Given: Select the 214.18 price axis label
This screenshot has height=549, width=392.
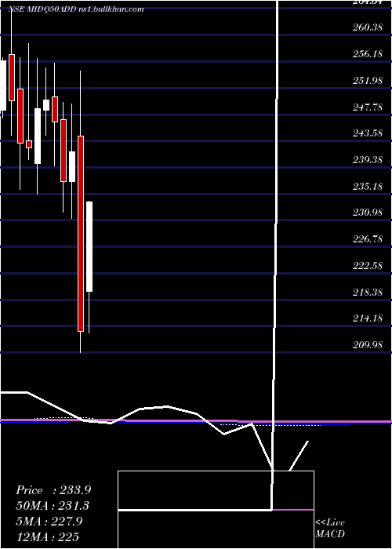Looking at the screenshot, I should tap(368, 318).
